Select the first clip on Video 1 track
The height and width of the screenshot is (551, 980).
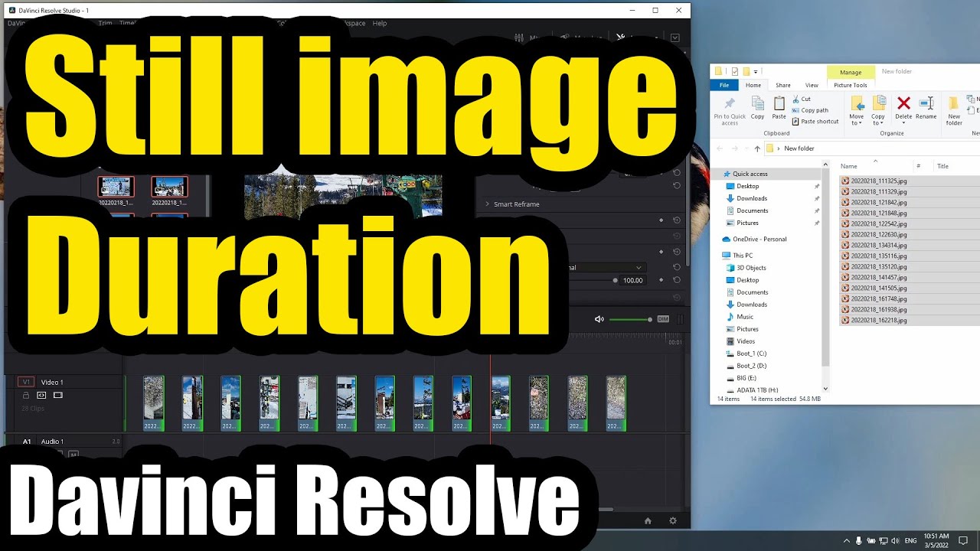point(154,403)
